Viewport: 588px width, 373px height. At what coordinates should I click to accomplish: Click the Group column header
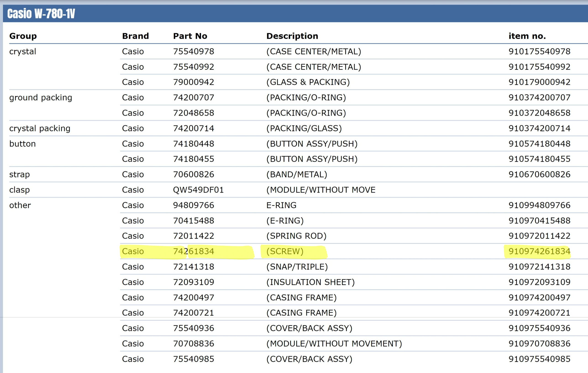23,36
